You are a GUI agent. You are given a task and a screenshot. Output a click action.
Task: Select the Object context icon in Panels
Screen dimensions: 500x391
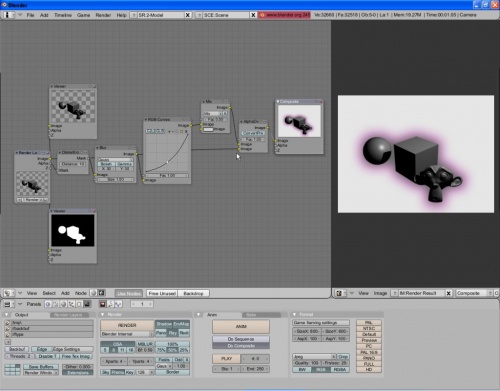[71, 304]
